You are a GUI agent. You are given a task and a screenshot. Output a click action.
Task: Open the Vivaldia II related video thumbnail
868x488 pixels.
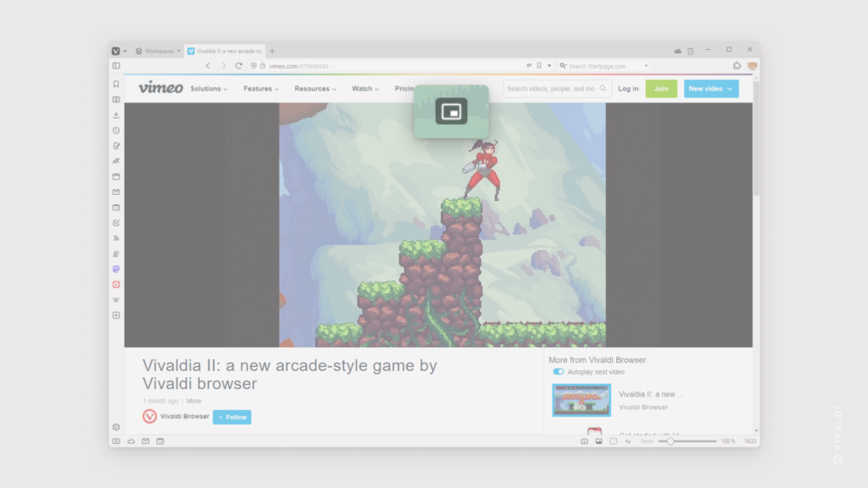click(581, 400)
